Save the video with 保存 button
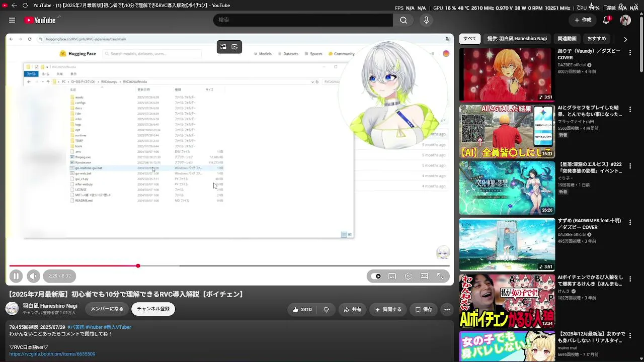Screen dimensions: 644x362 point(424,310)
